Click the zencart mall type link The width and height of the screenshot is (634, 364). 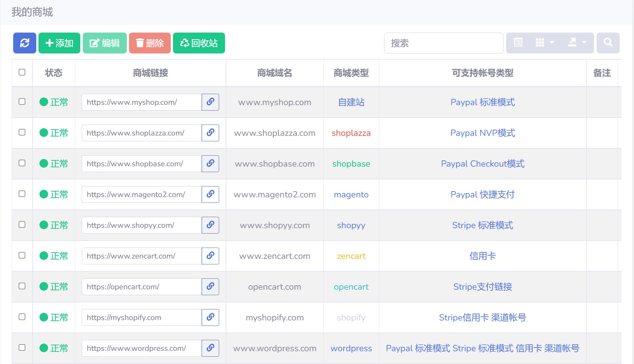[x=351, y=256]
